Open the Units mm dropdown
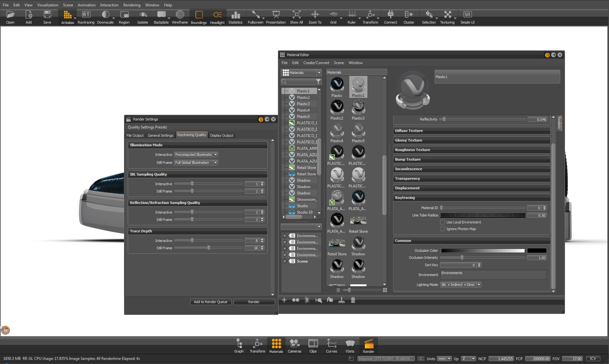Screen dimensions: 609x364 pyautogui.click(x=444, y=359)
